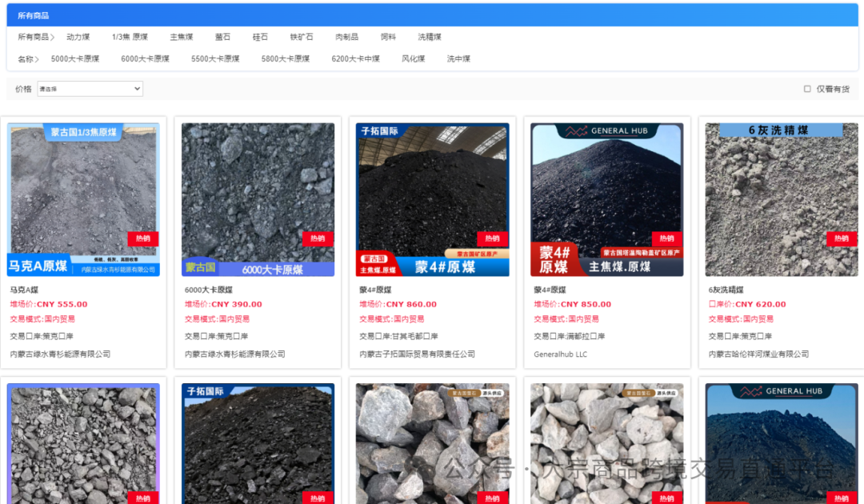Filter by name 5500大卡原煤
Screen dimensions: 864x504
point(215,59)
